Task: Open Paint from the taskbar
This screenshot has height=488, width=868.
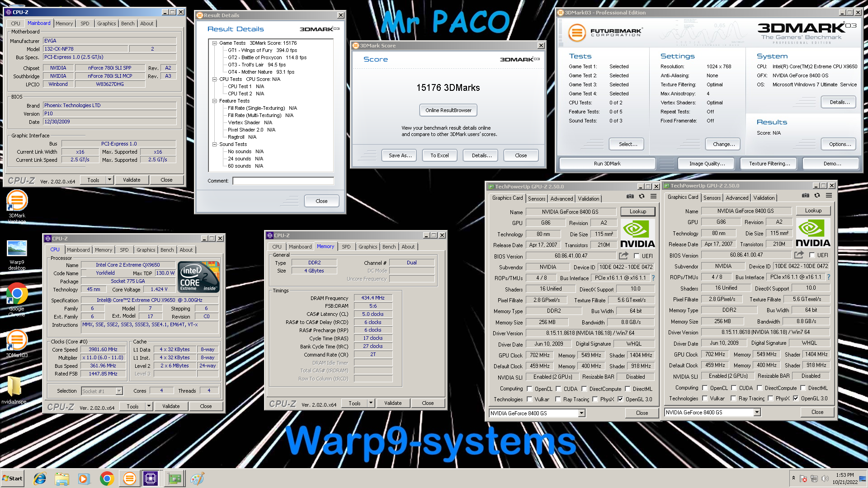Action: pos(197,479)
